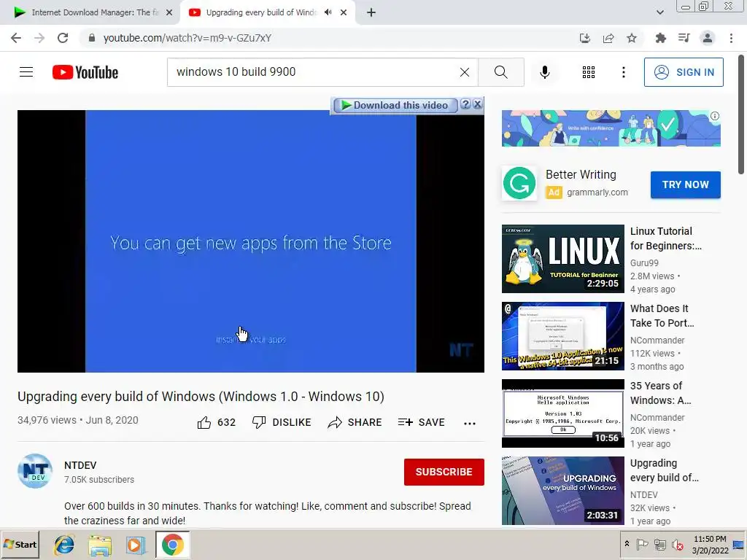This screenshot has width=747, height=560.
Task: Click the DISLIKE button
Action: (282, 422)
